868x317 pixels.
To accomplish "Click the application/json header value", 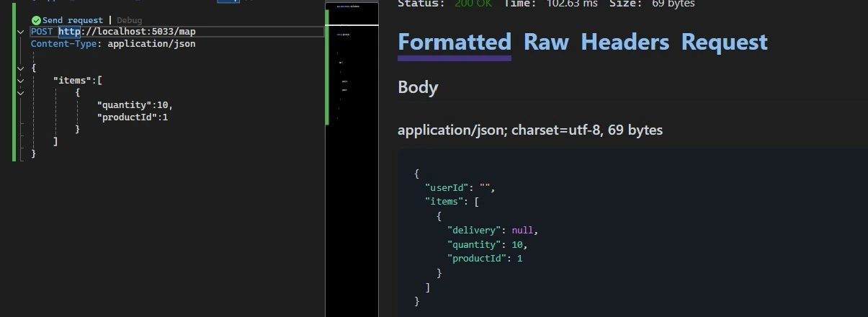I will pos(151,44).
